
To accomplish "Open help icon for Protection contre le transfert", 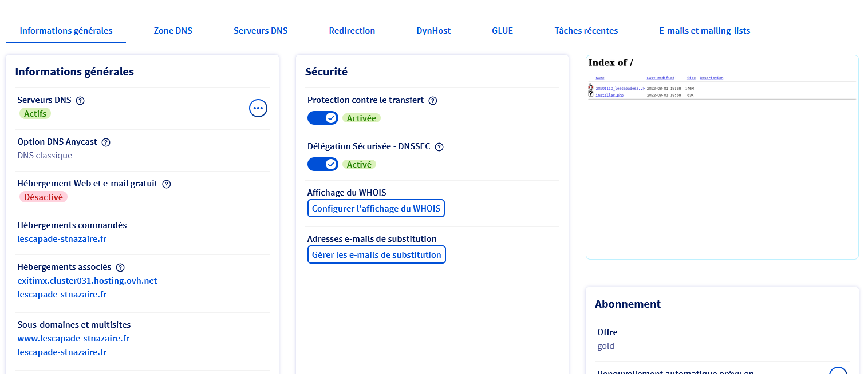I will tap(433, 101).
